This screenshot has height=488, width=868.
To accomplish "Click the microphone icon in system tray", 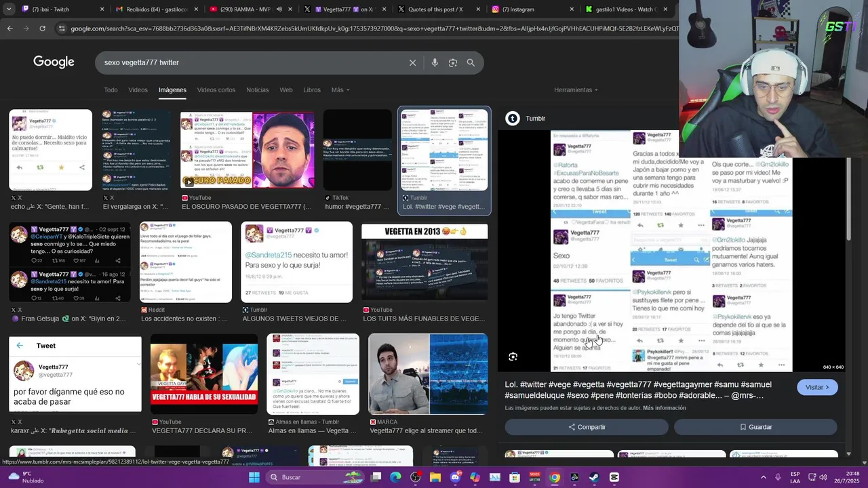I will click(778, 477).
